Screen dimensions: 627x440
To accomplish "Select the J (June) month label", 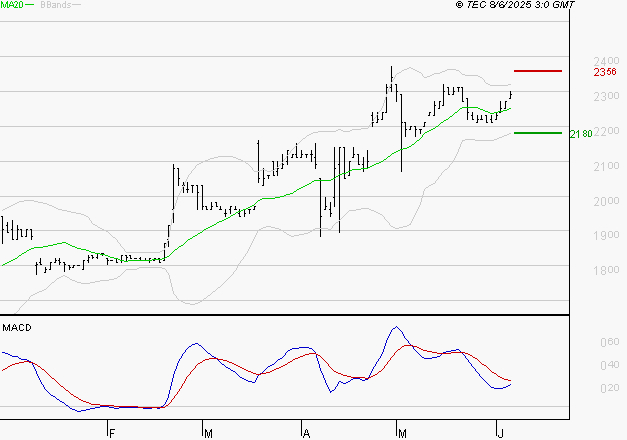I will [500, 431].
